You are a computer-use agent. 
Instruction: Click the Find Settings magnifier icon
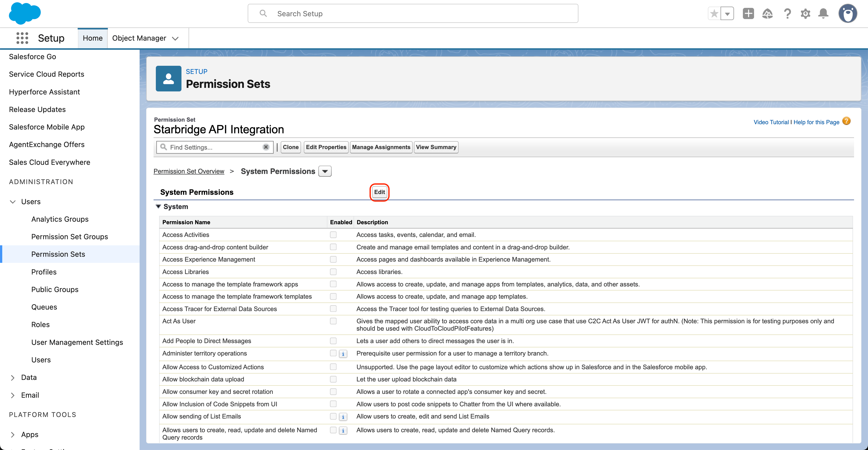click(163, 147)
